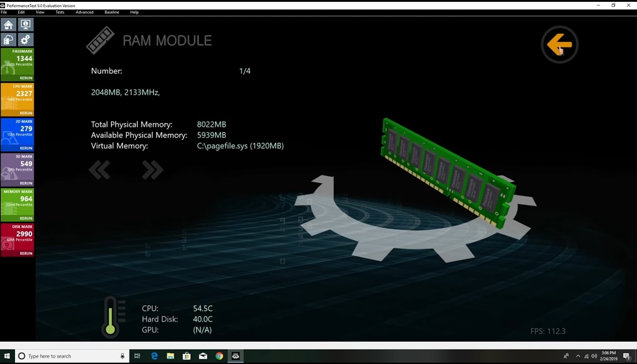Click the 'FPS: 112.3' frame rate readout

click(x=548, y=331)
